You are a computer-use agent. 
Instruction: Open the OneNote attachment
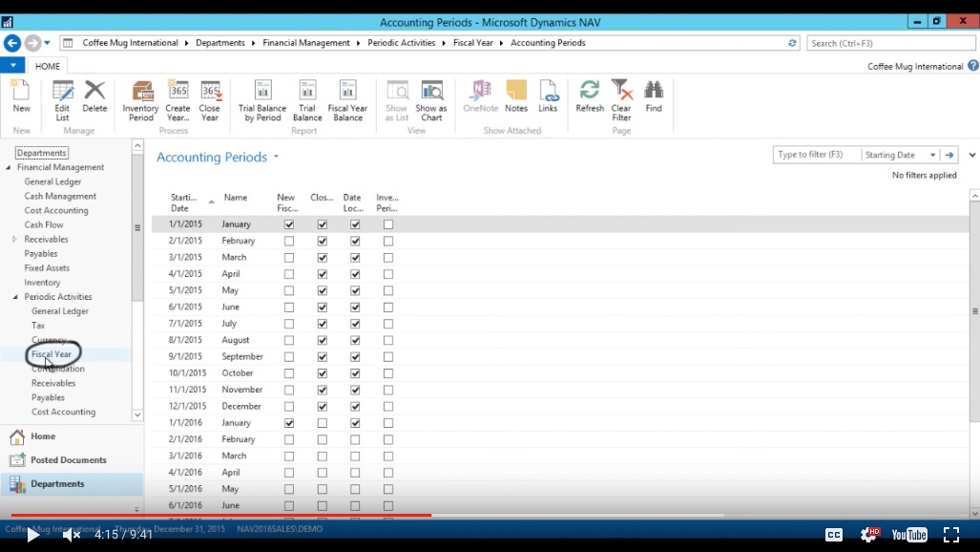[481, 96]
